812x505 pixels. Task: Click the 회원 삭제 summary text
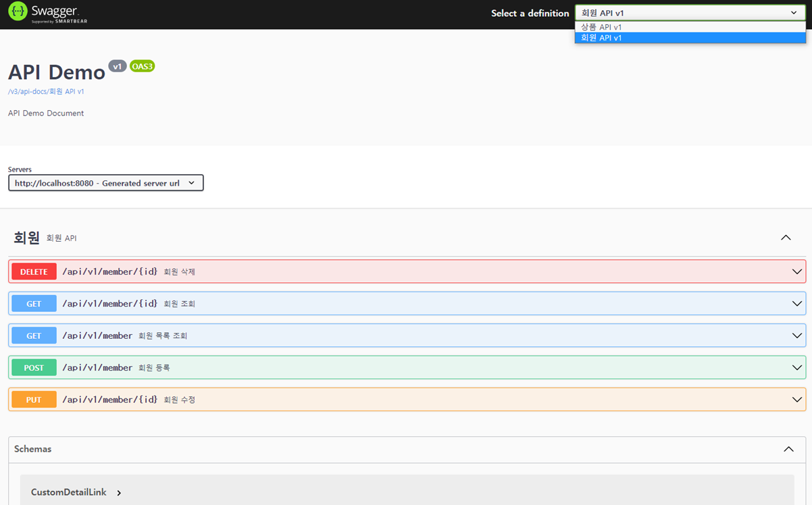pyautogui.click(x=179, y=272)
